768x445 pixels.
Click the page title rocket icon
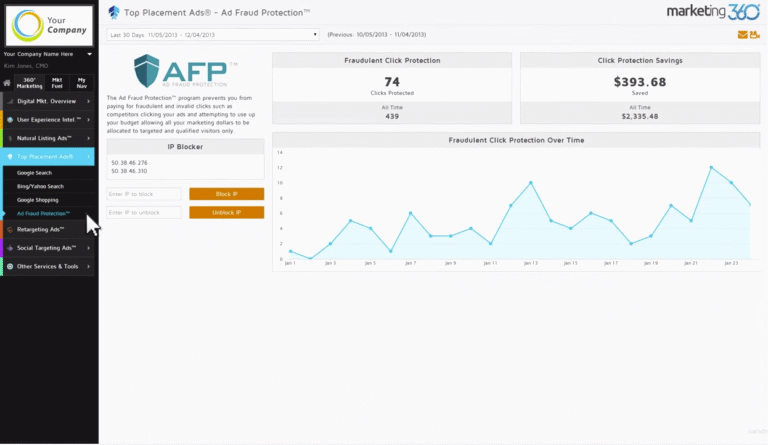click(114, 12)
